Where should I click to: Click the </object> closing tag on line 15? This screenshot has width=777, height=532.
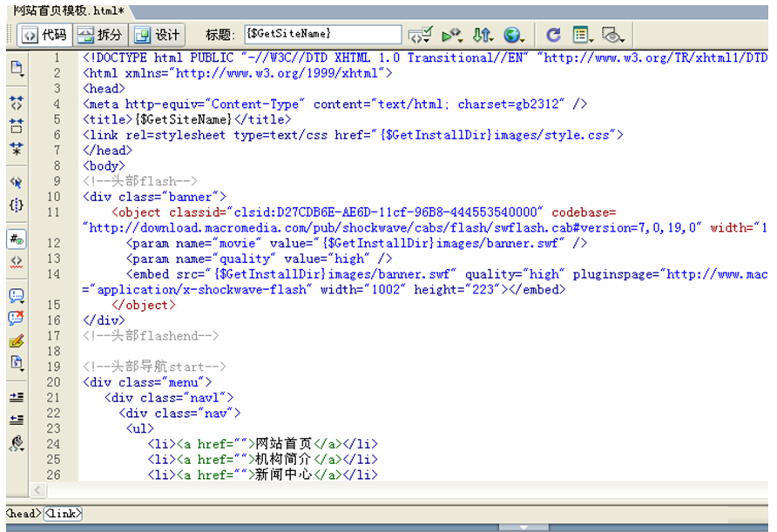(x=144, y=305)
